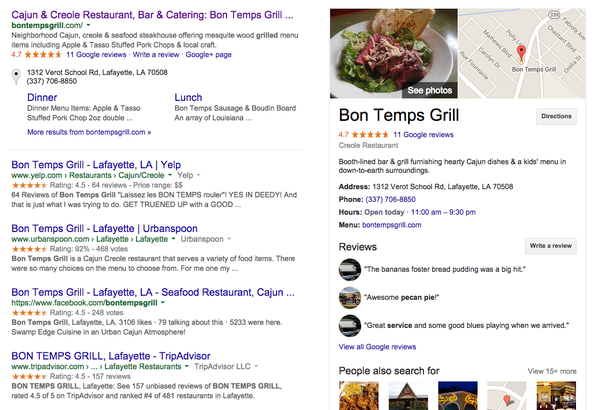Click the TripAdvisor result rating stars

[29, 377]
